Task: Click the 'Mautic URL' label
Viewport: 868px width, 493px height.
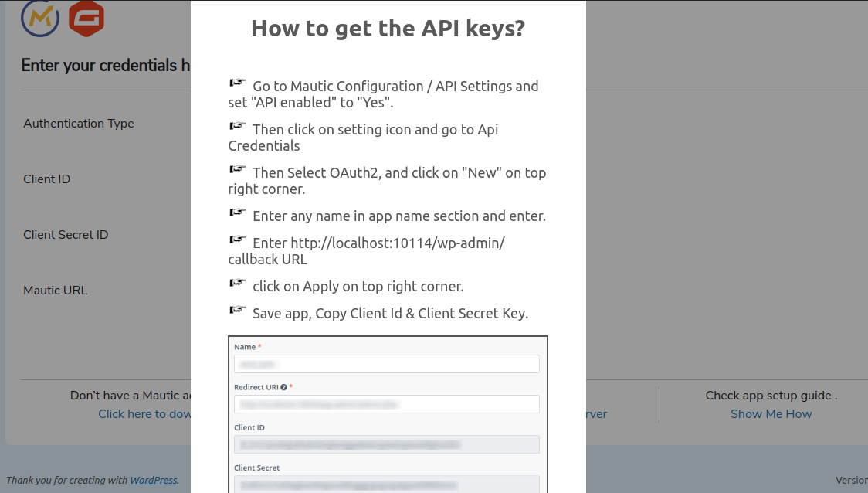Action: click(56, 291)
